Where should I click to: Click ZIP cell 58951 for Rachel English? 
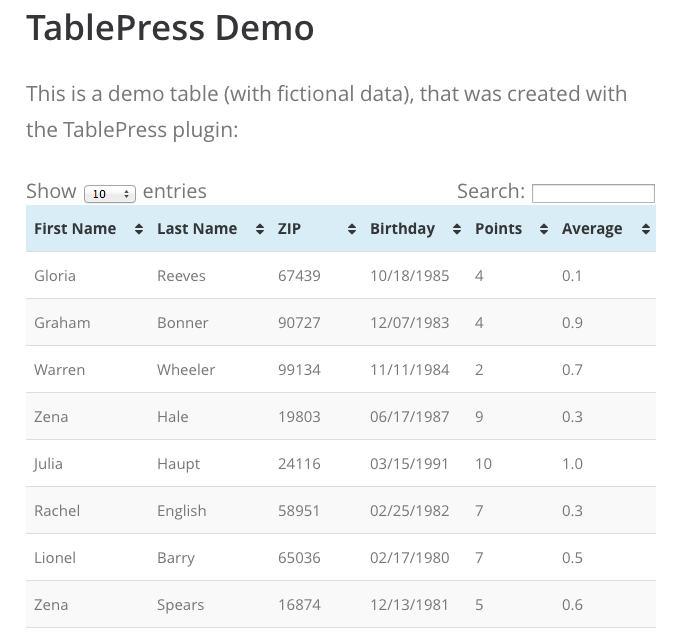click(299, 511)
